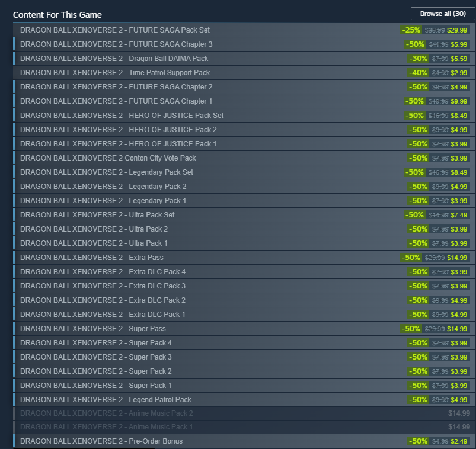Open Legend Patrol Pack DLC

click(x=244, y=400)
